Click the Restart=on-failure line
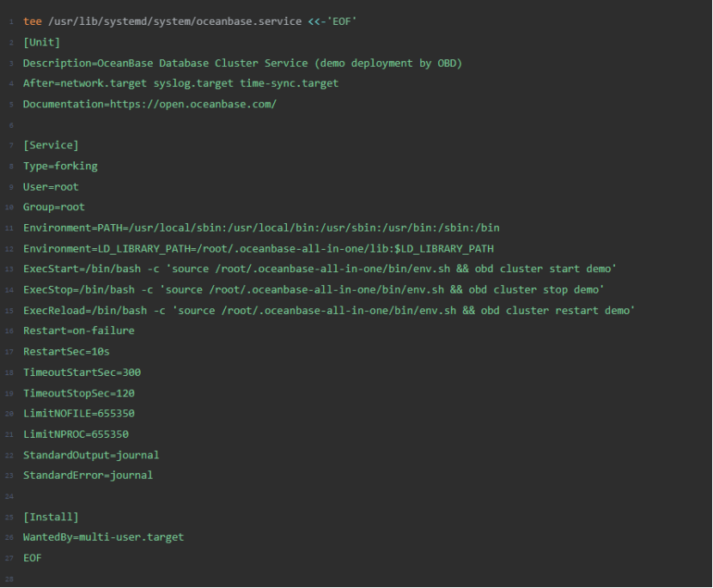Screen dimensions: 713x588 tap(78, 330)
